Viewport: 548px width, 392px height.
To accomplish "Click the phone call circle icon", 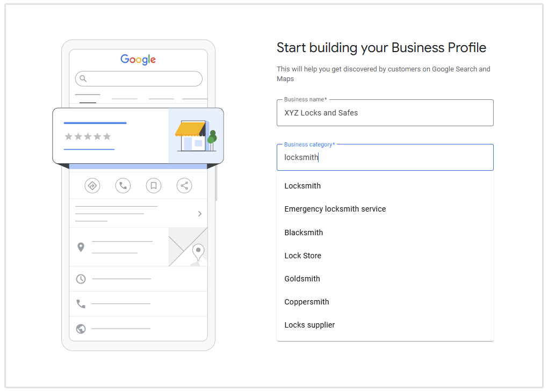I will click(123, 186).
